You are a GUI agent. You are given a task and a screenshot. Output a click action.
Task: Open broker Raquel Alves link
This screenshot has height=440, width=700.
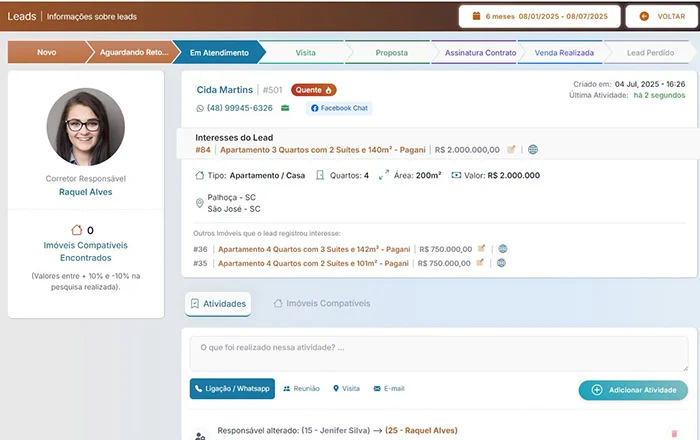pyautogui.click(x=86, y=192)
